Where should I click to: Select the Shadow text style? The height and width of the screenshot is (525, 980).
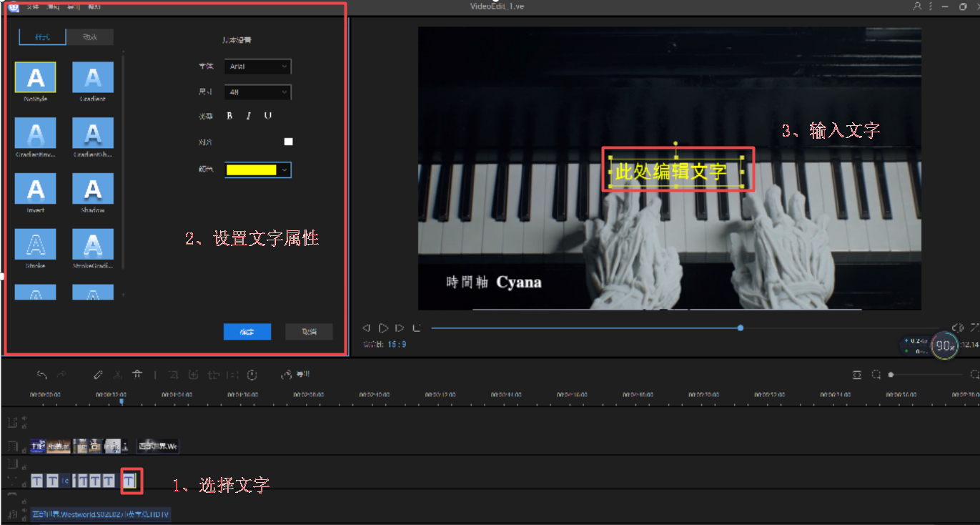click(x=93, y=189)
